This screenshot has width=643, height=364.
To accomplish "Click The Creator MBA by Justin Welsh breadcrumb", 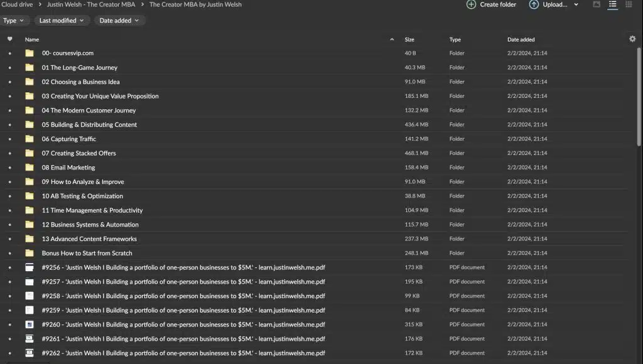I will [195, 4].
